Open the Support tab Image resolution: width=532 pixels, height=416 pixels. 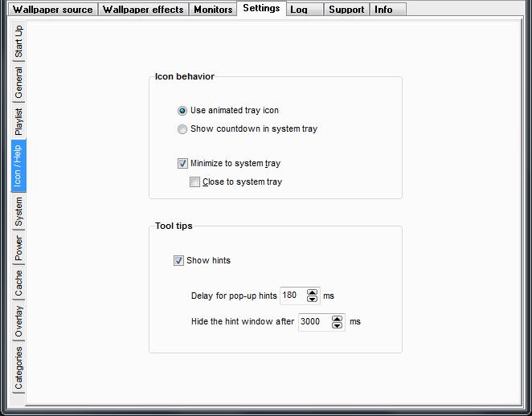[x=346, y=10]
